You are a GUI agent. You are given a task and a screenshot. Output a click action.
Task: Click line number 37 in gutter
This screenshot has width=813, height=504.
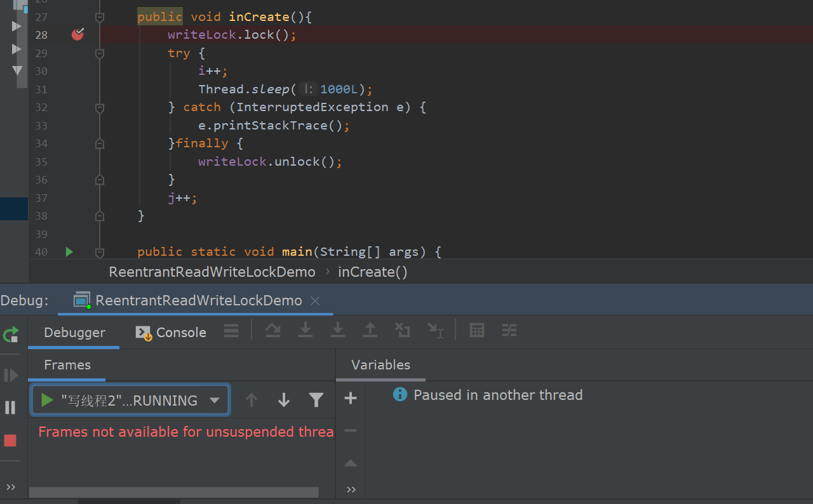[41, 197]
